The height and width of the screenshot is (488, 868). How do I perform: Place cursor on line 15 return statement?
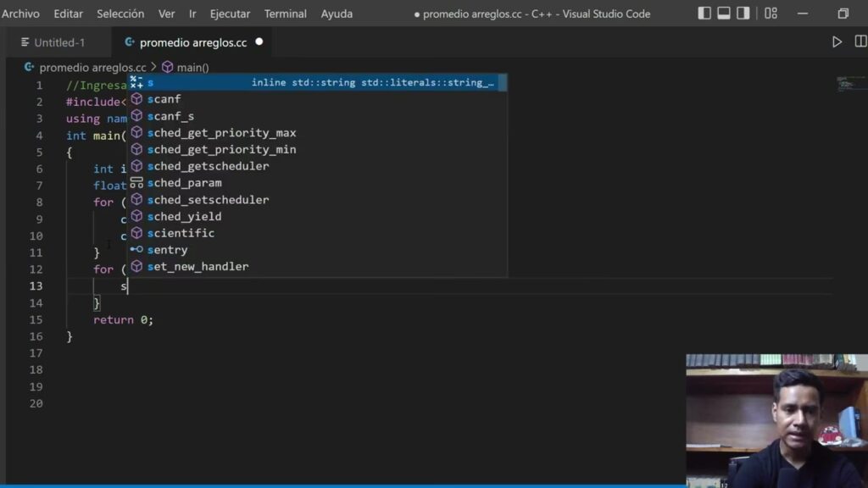(123, 319)
